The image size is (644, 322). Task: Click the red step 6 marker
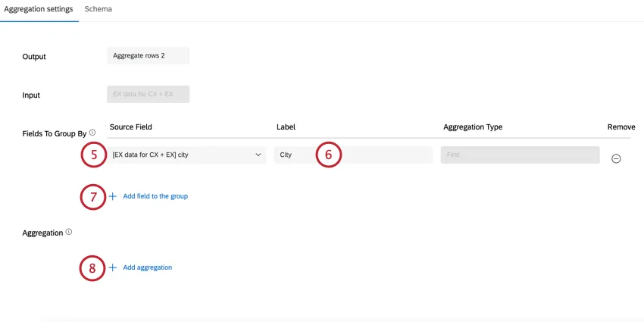[328, 155]
